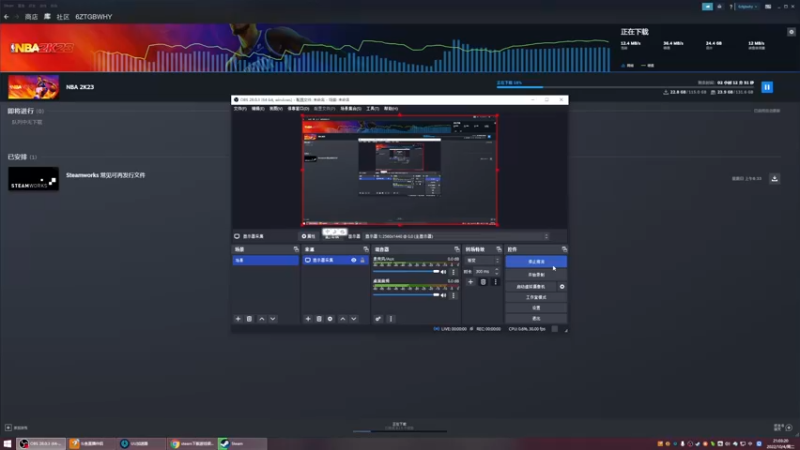Open Steam downloads settings gear
This screenshot has width=800, height=450.
[x=791, y=32]
